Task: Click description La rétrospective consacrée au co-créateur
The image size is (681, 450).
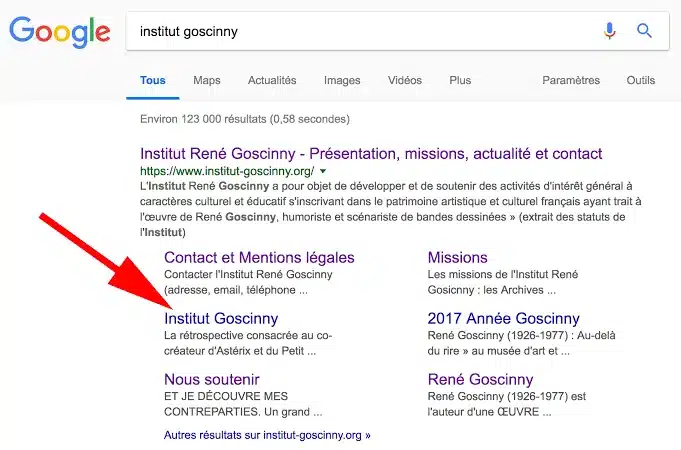Action: (248, 343)
